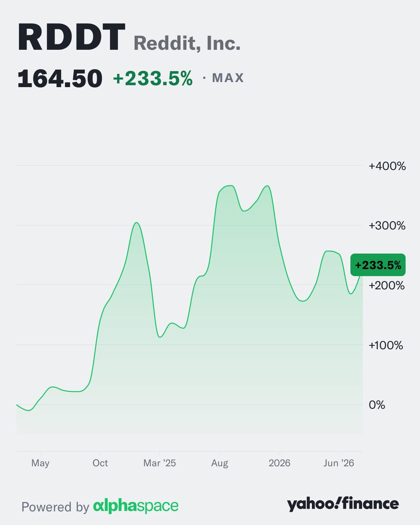This screenshot has height=525, width=420.
Task: Click the RDDT ticker symbol heading
Action: click(x=72, y=39)
